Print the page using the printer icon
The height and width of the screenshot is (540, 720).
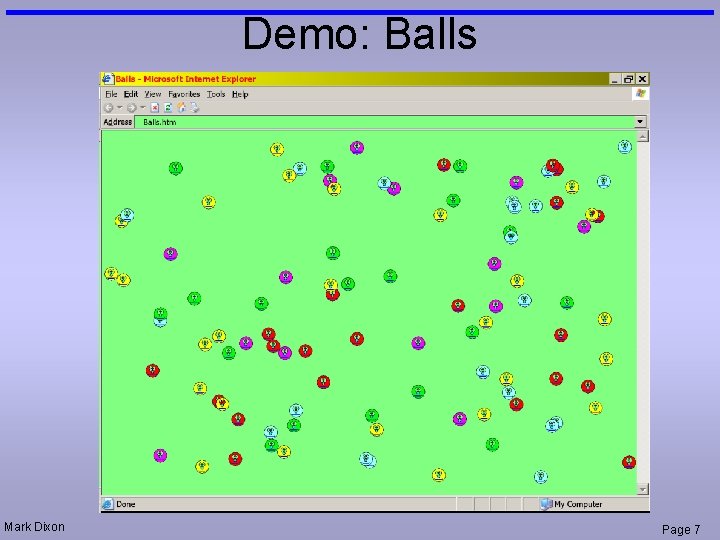coord(195,108)
